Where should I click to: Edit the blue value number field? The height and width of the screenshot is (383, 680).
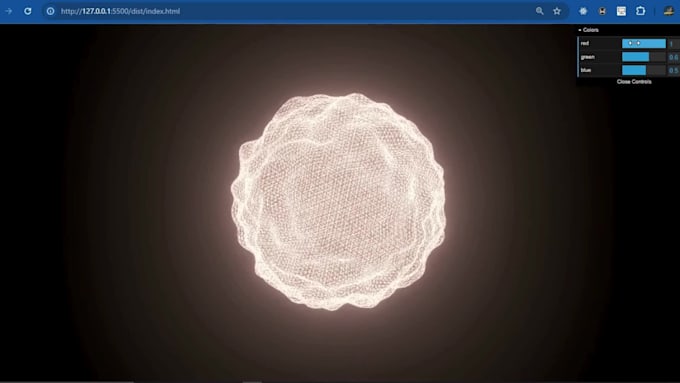point(673,70)
